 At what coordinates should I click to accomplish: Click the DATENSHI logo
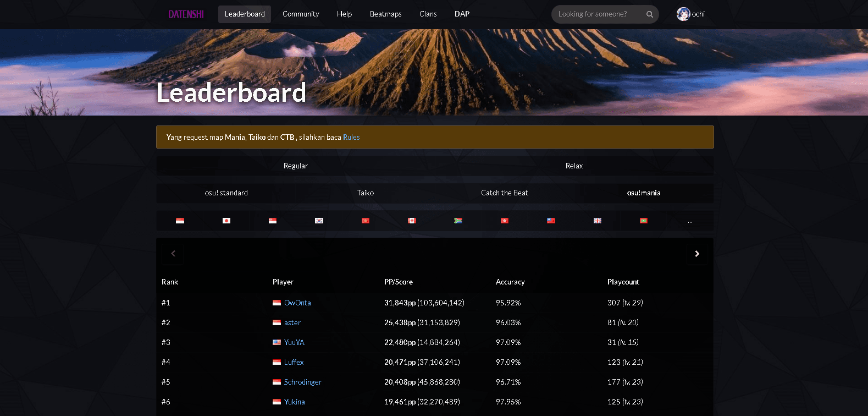186,14
